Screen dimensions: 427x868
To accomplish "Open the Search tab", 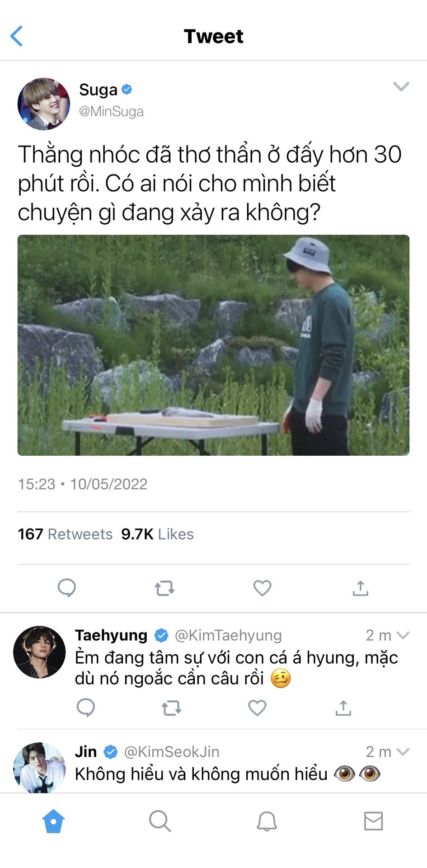I will 160,821.
